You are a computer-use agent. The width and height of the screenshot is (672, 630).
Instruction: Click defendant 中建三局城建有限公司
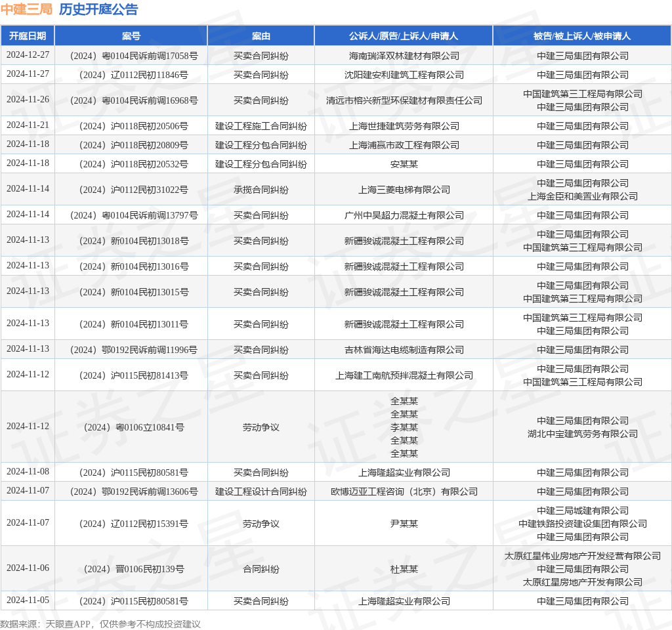pos(583,511)
